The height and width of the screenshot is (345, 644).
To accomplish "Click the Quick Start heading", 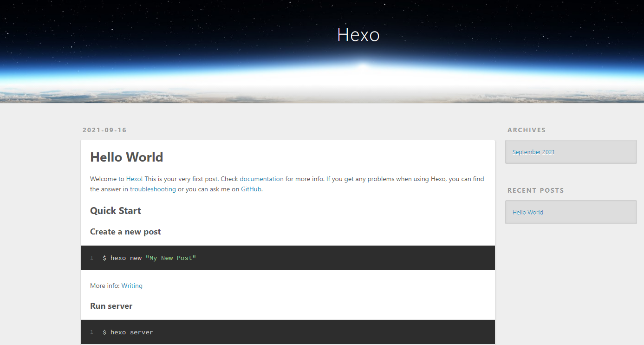I will [116, 211].
